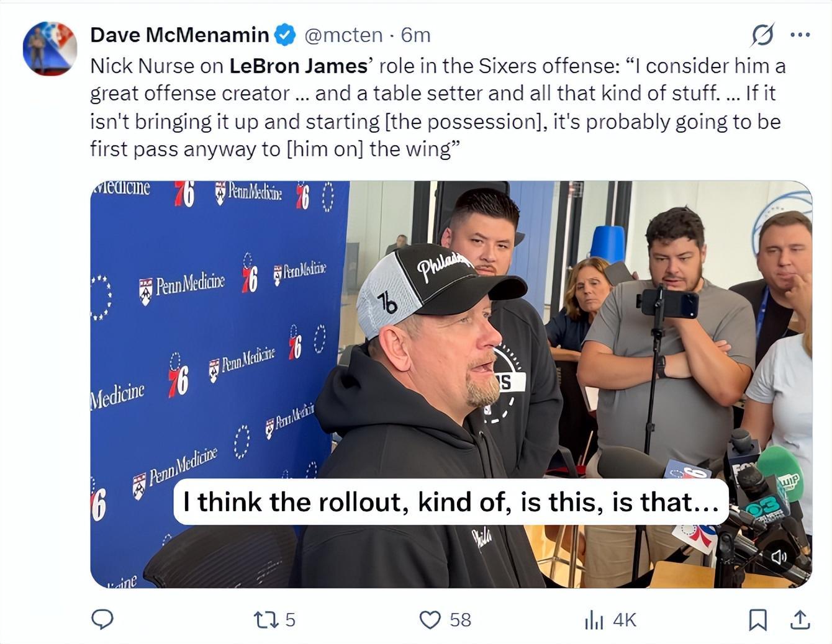Click the video caption subtitle text
The image size is (832, 644).
[450, 501]
